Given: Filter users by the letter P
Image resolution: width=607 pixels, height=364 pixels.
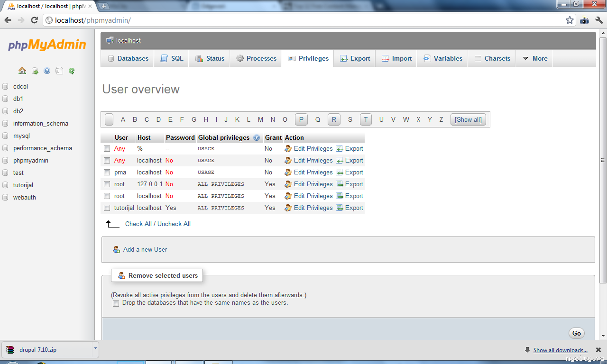Looking at the screenshot, I should tap(301, 119).
